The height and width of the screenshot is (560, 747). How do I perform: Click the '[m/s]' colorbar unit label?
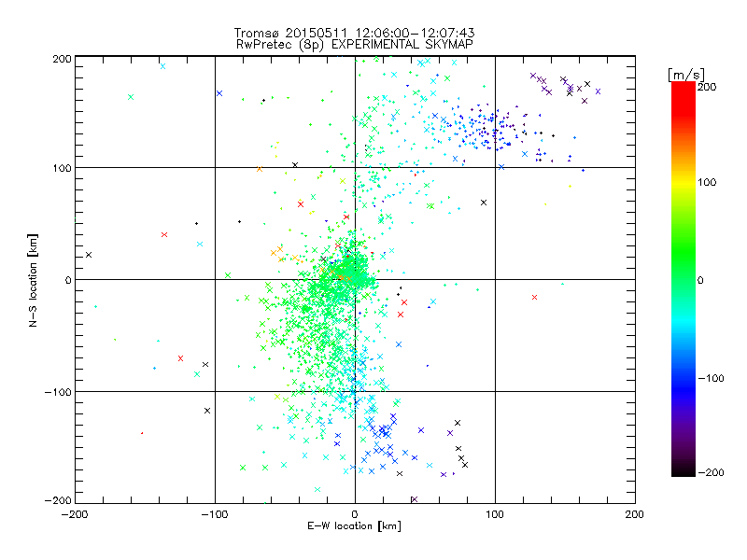pyautogui.click(x=686, y=75)
